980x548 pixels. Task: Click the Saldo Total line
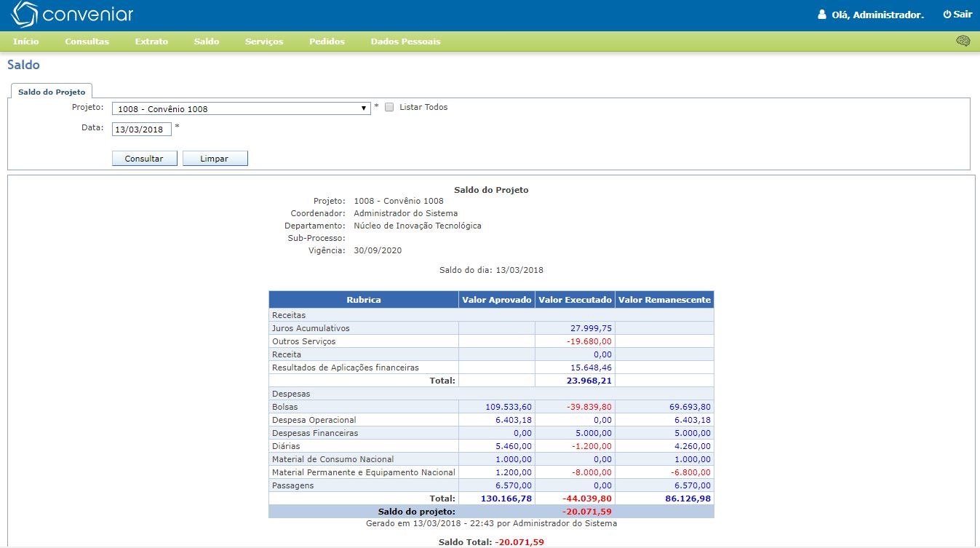pos(491,542)
